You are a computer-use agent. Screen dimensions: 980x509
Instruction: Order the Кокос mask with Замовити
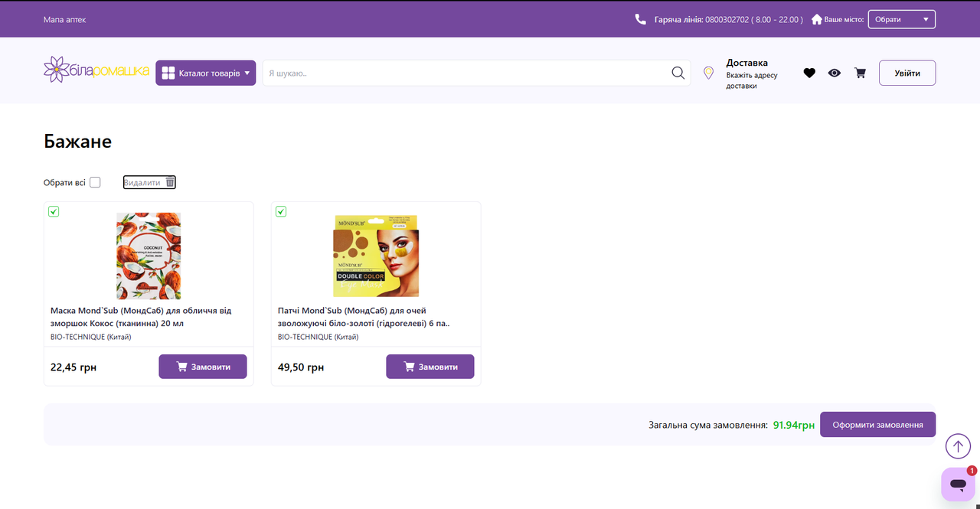pyautogui.click(x=203, y=367)
